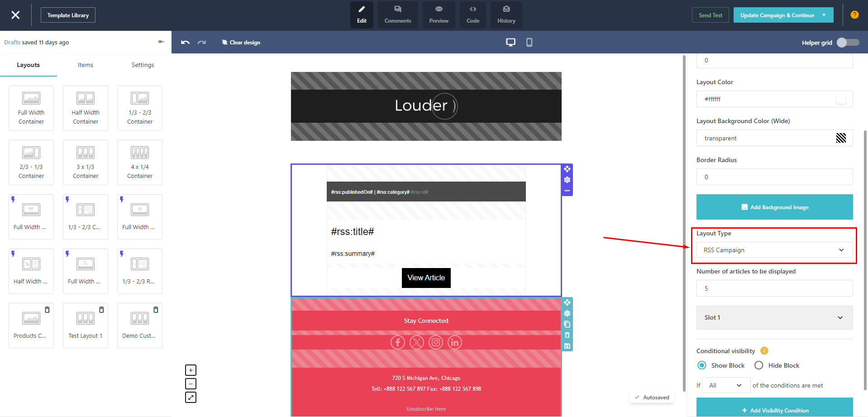Choose the 4 x 1/4 Container layout
868x417 pixels.
click(140, 163)
